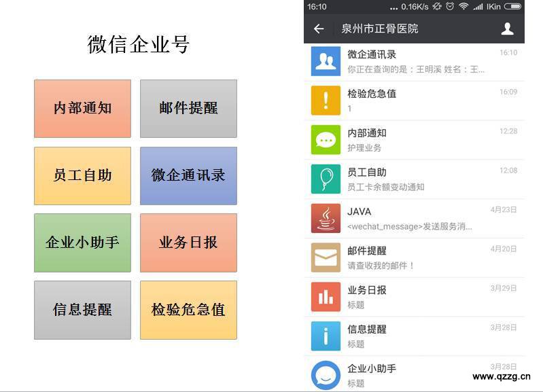Tap the yellow exclamation 检验危急值 icon
This screenshot has height=392, width=543.
(x=326, y=101)
